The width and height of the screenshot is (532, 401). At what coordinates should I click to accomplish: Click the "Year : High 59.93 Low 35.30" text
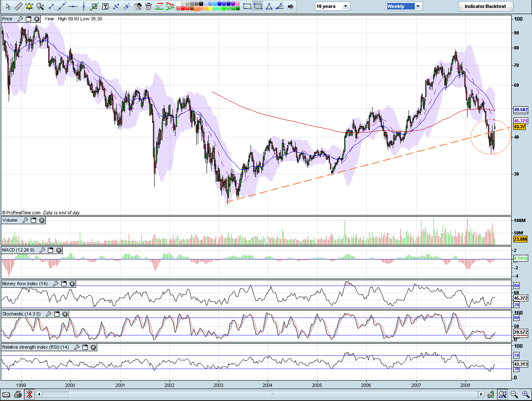pos(73,19)
